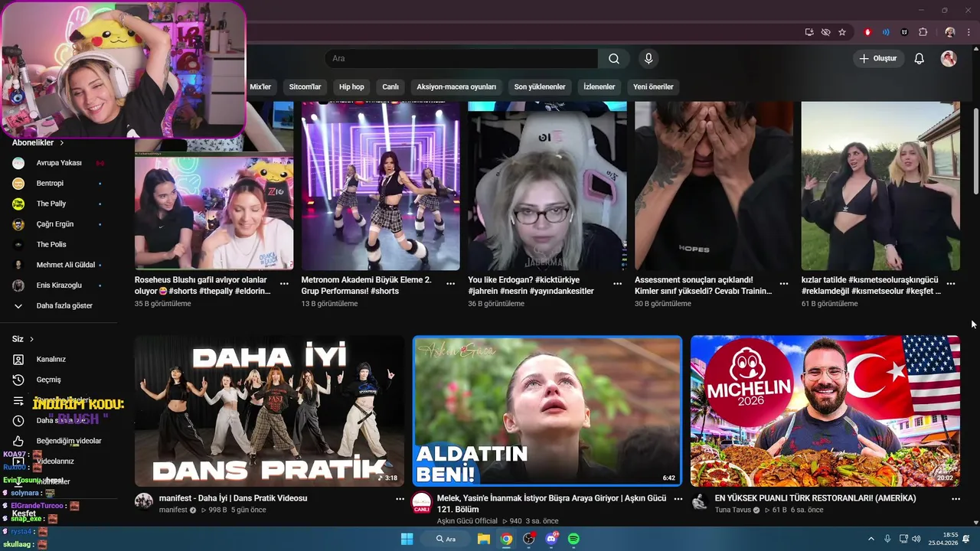Open the blue sound waves extension
Image resolution: width=980 pixels, height=551 pixels.
886,32
